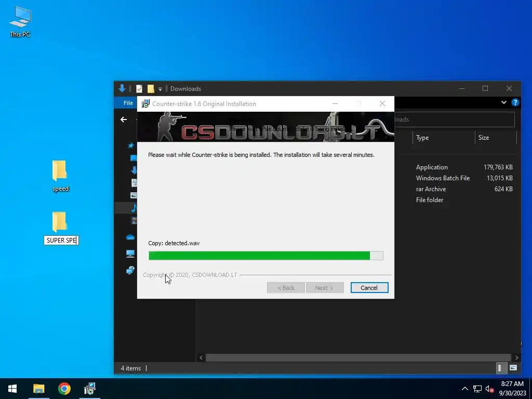Select Downloads arrow in the Explorer sidebar
532x399 pixels.
pyautogui.click(x=134, y=170)
